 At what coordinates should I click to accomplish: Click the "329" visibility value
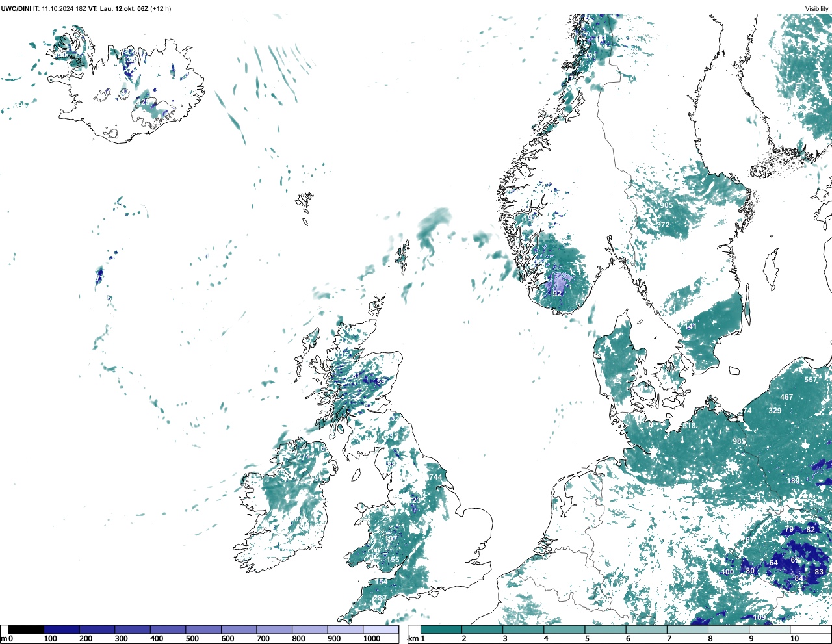(775, 411)
